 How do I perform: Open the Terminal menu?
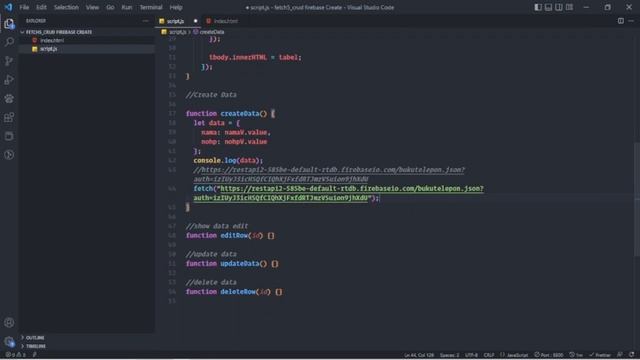click(x=151, y=7)
